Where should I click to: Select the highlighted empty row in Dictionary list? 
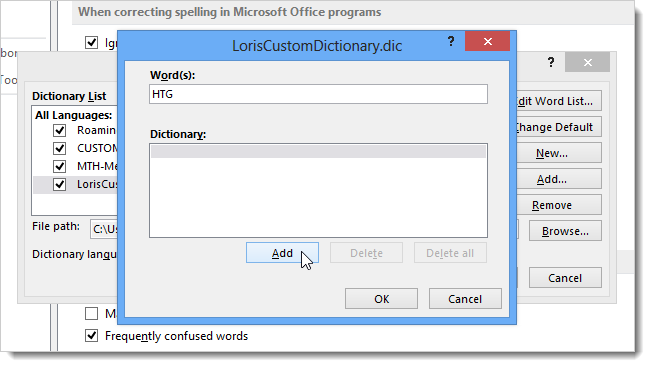318,151
